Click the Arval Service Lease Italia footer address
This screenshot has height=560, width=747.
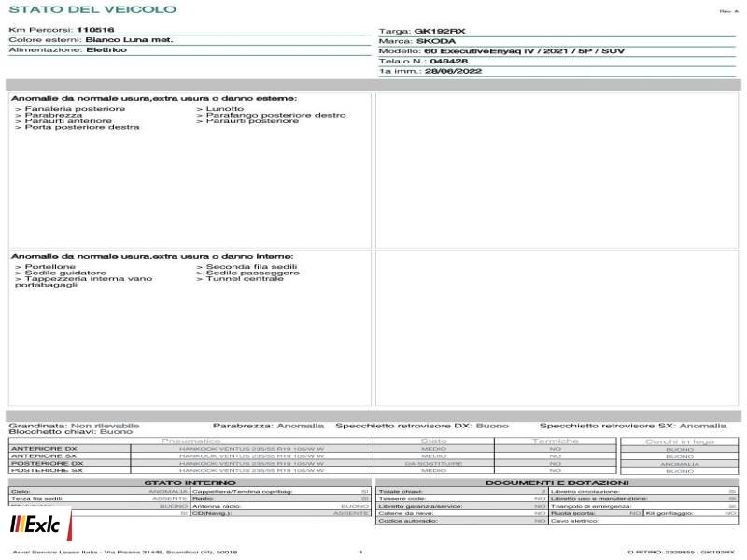coord(125,552)
